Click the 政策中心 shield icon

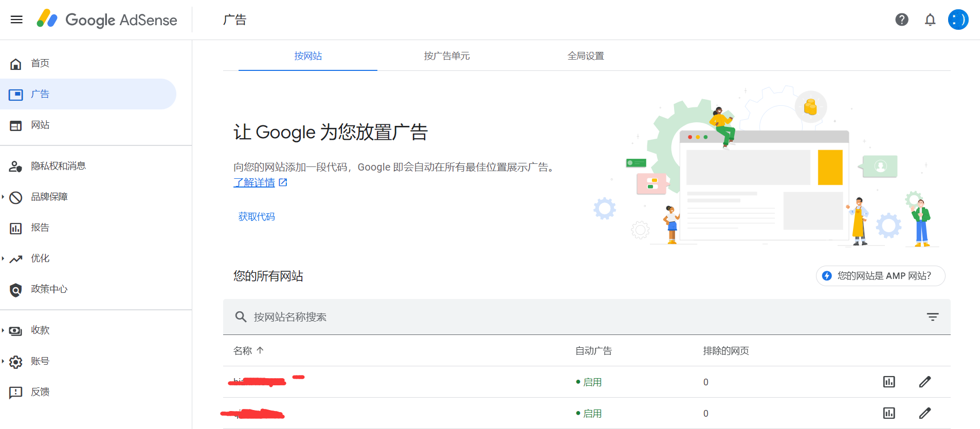click(x=16, y=290)
